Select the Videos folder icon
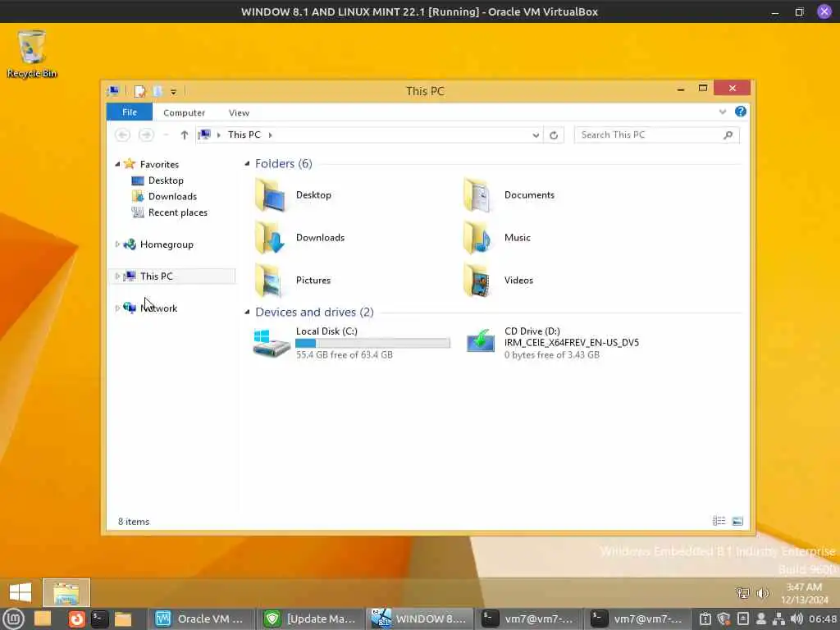 point(477,281)
